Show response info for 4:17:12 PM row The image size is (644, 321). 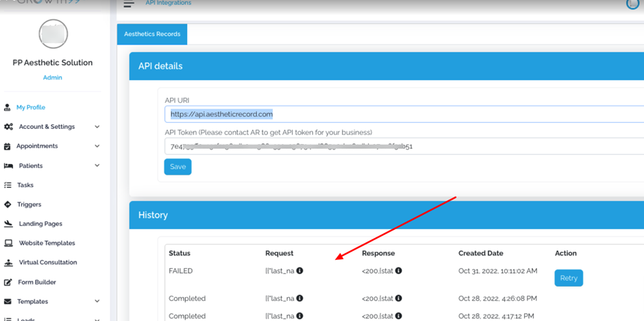399,316
